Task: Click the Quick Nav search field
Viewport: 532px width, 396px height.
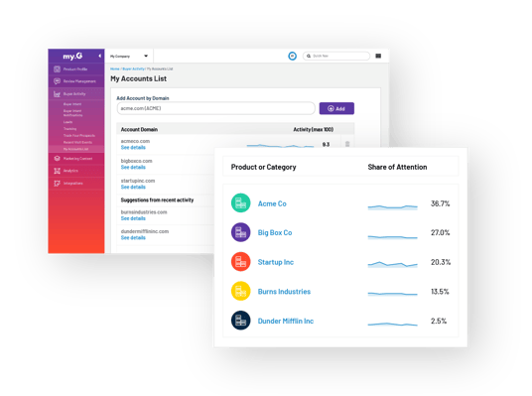Action: [x=336, y=56]
